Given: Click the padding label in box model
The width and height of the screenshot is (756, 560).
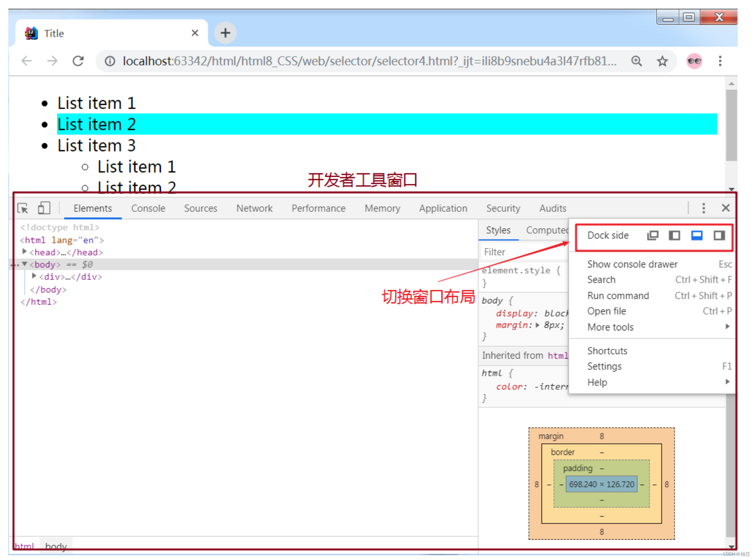Looking at the screenshot, I should [x=577, y=468].
